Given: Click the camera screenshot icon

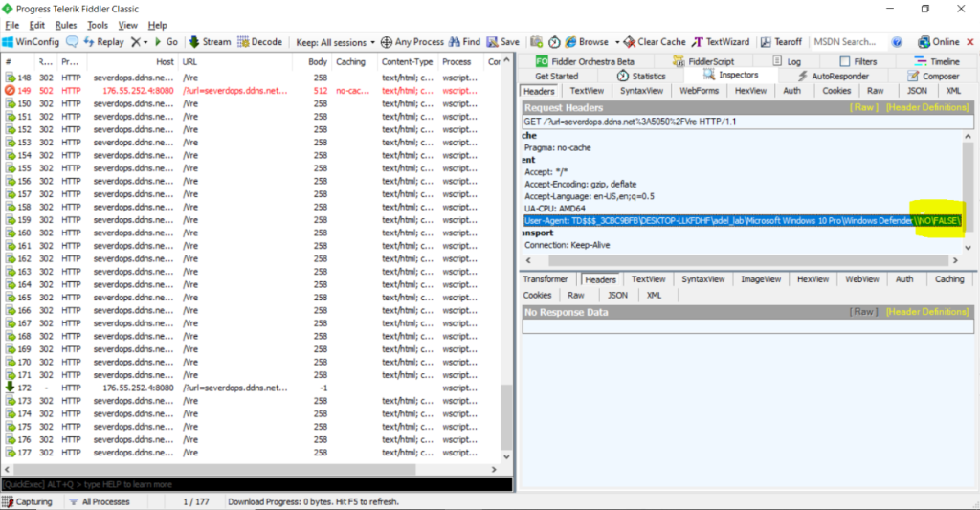Looking at the screenshot, I should click(536, 42).
